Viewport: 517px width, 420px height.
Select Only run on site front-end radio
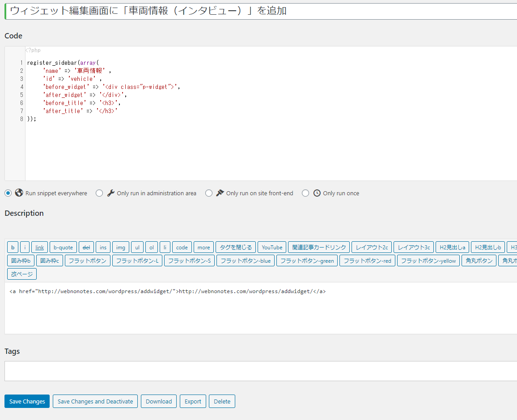[209, 193]
